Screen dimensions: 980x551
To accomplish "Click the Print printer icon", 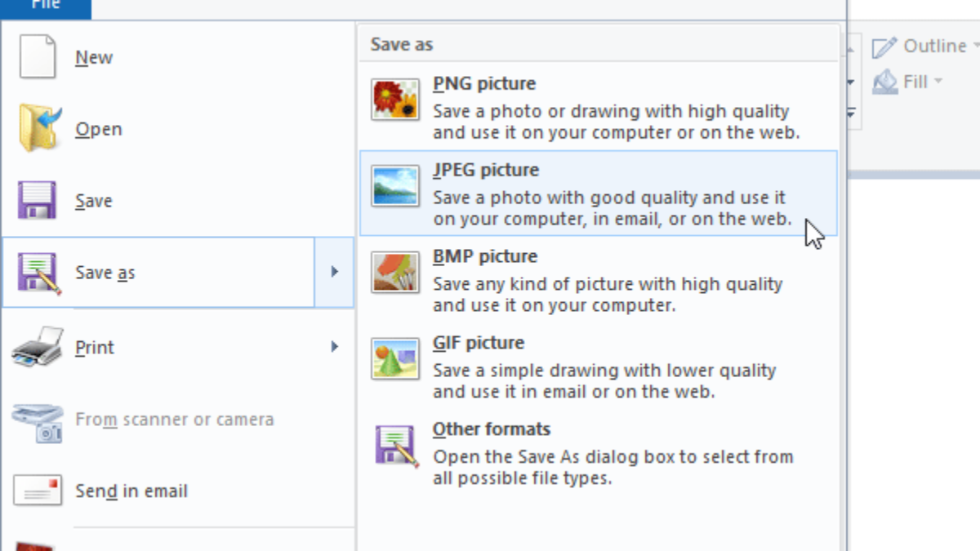I will [x=36, y=345].
